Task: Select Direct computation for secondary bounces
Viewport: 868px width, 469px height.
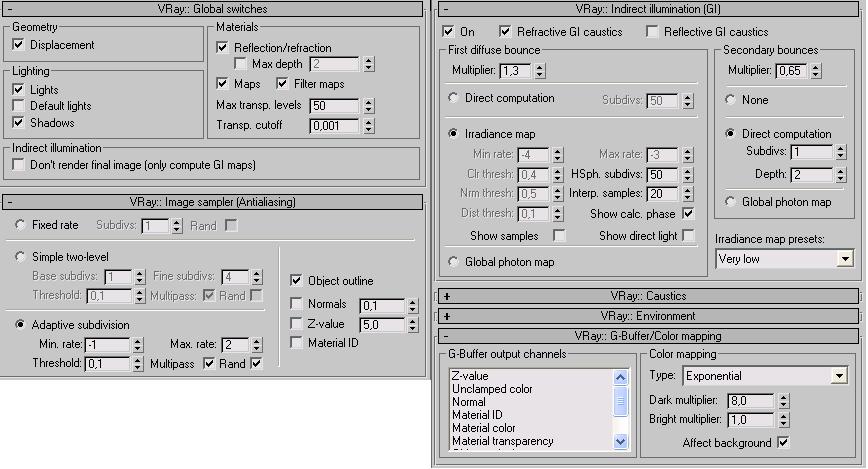Action: 731,133
